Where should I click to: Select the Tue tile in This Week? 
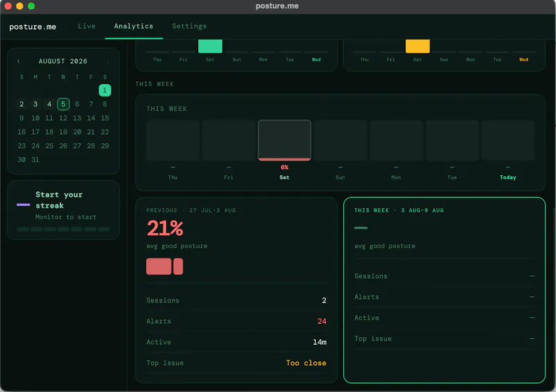pyautogui.click(x=452, y=140)
